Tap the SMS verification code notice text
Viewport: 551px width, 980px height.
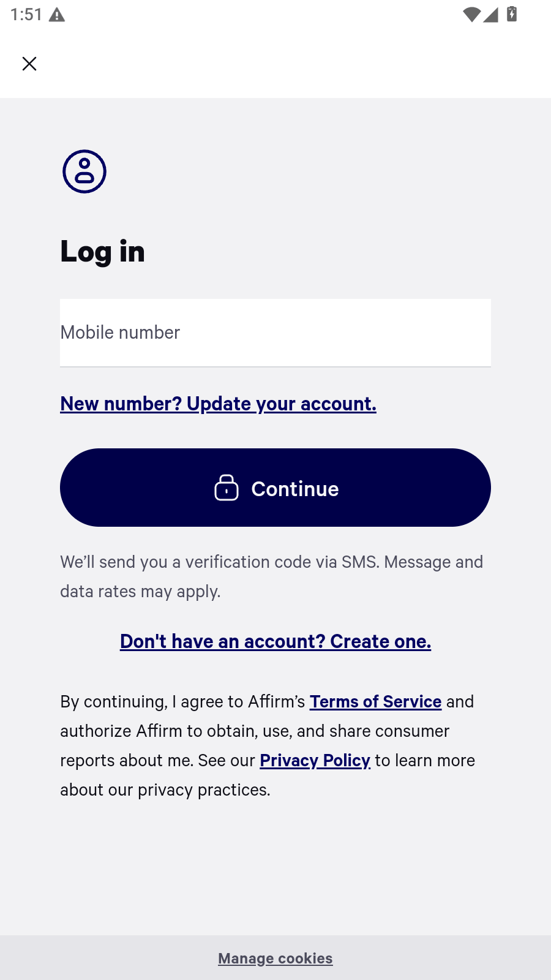tap(272, 576)
